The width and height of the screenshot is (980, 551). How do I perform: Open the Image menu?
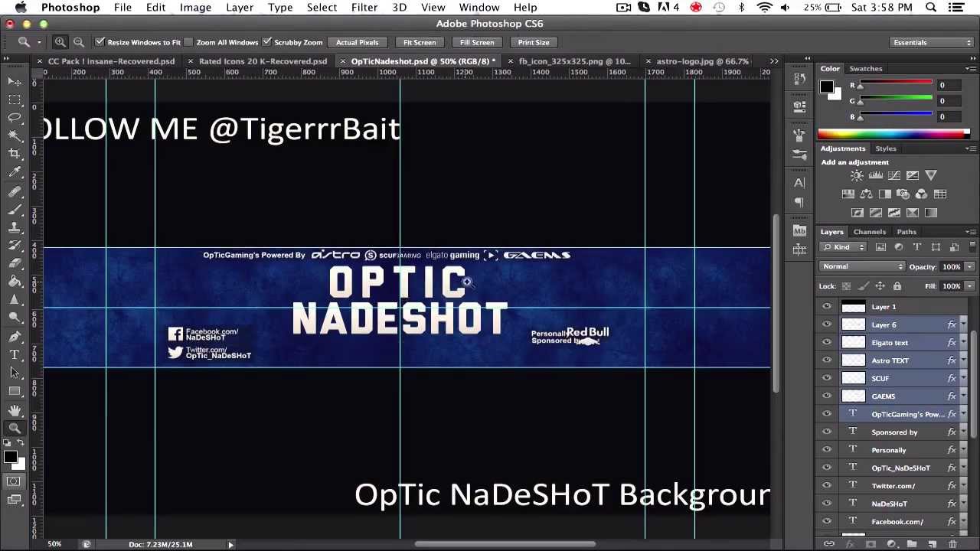pyautogui.click(x=195, y=8)
